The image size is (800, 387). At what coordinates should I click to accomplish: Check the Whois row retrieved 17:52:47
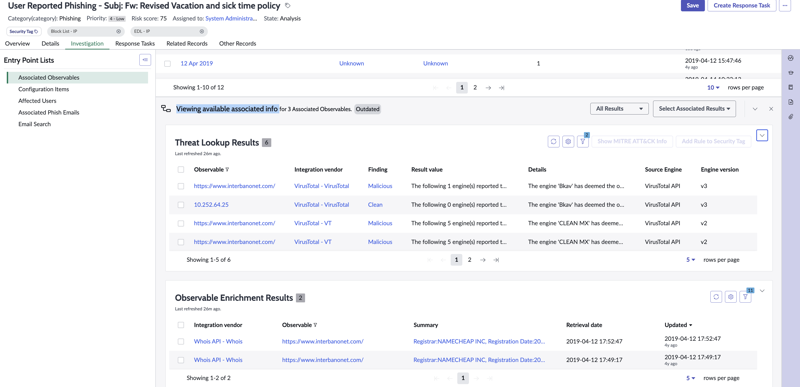[x=181, y=342]
